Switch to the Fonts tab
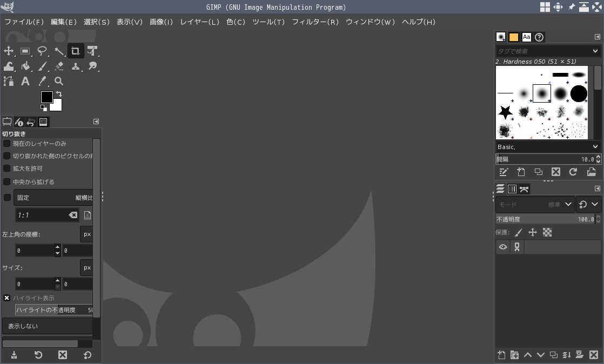Screen dimensions: 604x364 pos(527,37)
